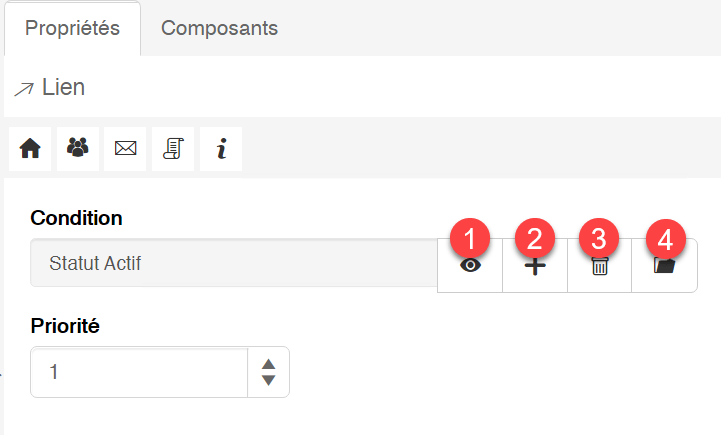Click red badge number 3

click(x=599, y=238)
